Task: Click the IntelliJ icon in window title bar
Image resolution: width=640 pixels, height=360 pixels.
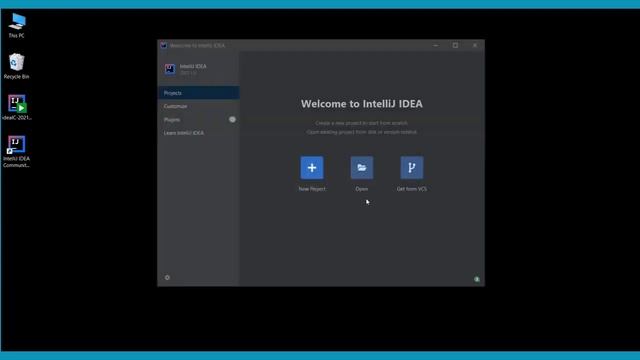Action: click(164, 45)
